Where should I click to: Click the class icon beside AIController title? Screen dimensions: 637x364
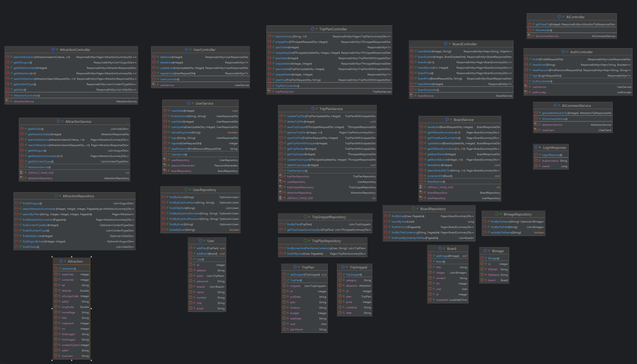pos(559,17)
